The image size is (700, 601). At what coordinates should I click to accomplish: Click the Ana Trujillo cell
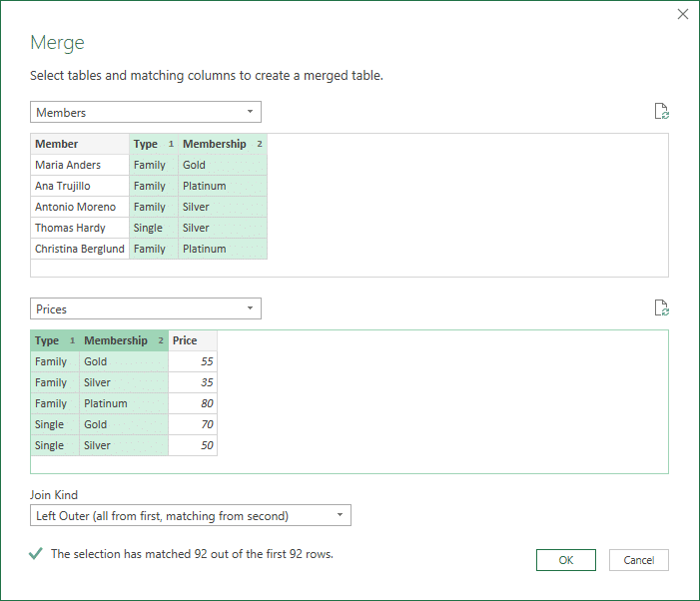tap(80, 186)
